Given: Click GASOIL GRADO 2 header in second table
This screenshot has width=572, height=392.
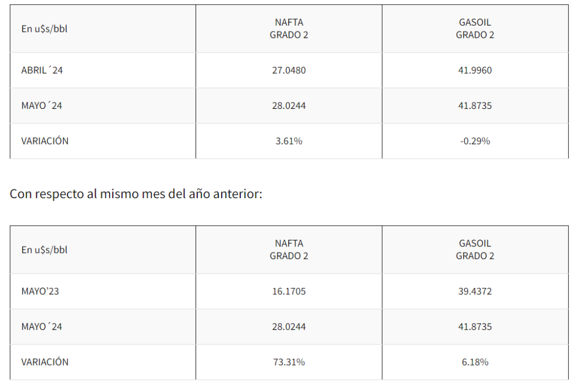Looking at the screenshot, I should [475, 250].
